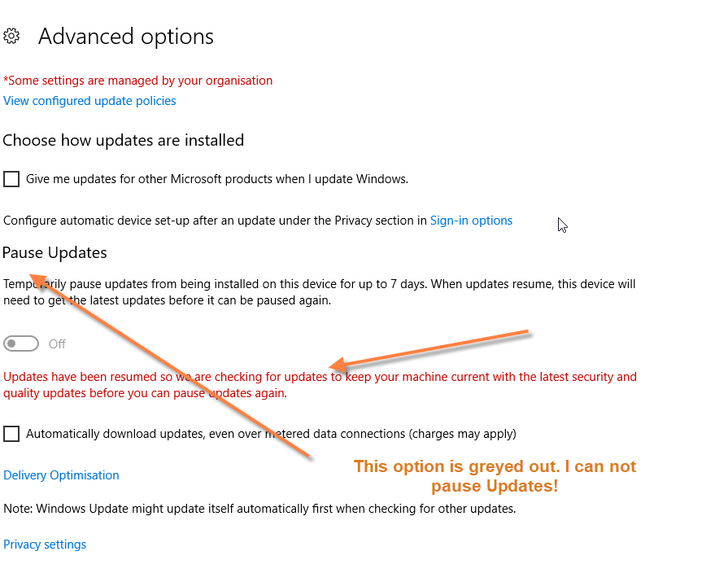Click the 'Note: Windows Update might update itself' text
This screenshot has height=573, width=728.
[x=259, y=509]
